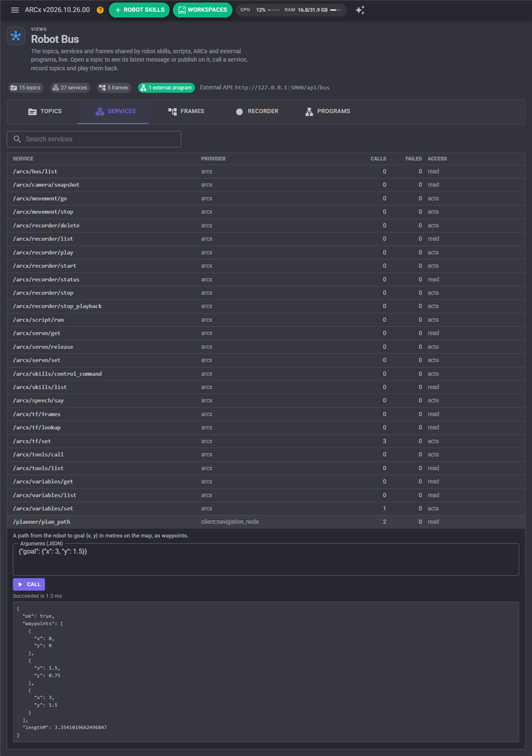
Task: Call the plan_path service
Action: click(29, 585)
